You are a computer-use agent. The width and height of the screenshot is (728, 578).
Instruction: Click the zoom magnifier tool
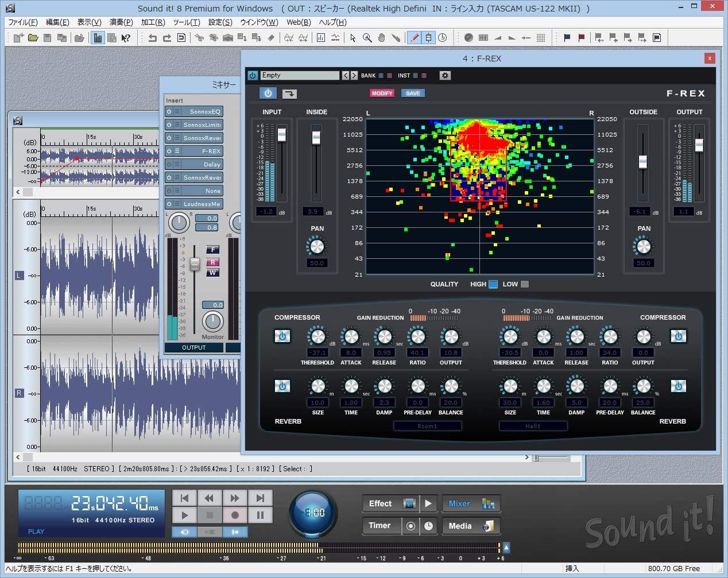(x=367, y=38)
